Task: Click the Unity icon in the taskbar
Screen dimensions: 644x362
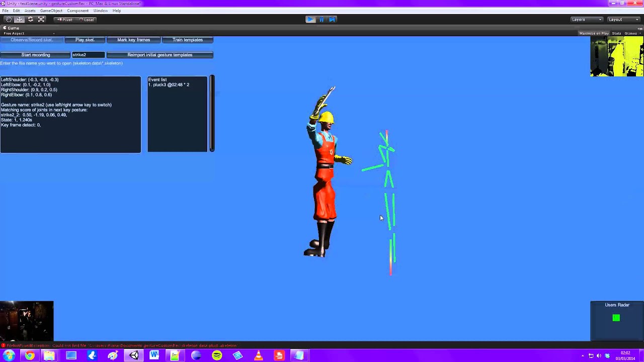Action: click(x=134, y=356)
